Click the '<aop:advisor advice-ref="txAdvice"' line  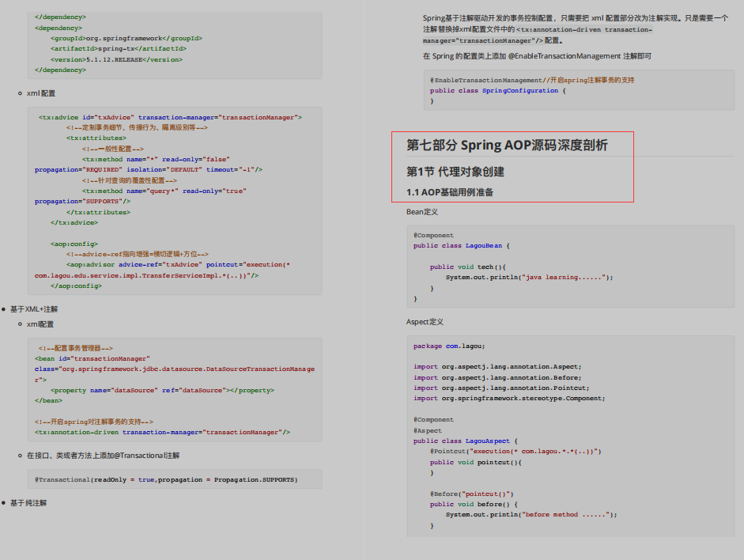178,264
